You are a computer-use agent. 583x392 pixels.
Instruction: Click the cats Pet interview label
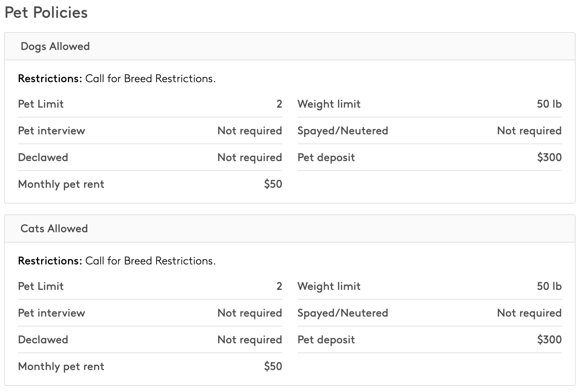click(52, 313)
